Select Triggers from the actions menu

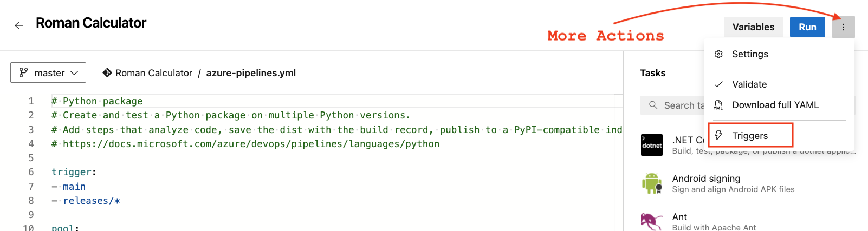(750, 136)
